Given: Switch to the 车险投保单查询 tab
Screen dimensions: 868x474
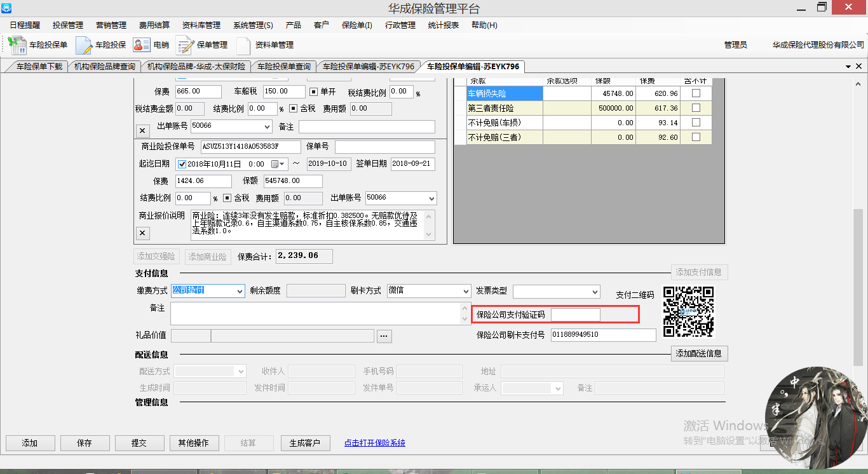Looking at the screenshot, I should pos(284,66).
